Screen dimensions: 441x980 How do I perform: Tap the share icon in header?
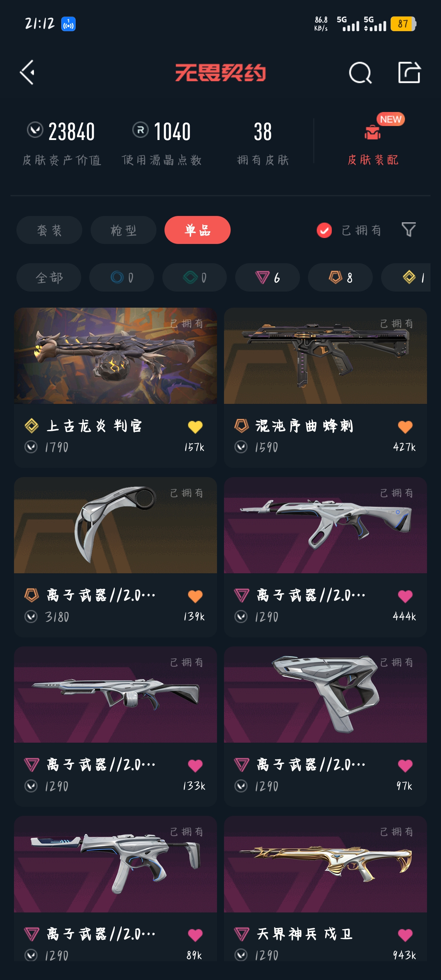coord(409,72)
